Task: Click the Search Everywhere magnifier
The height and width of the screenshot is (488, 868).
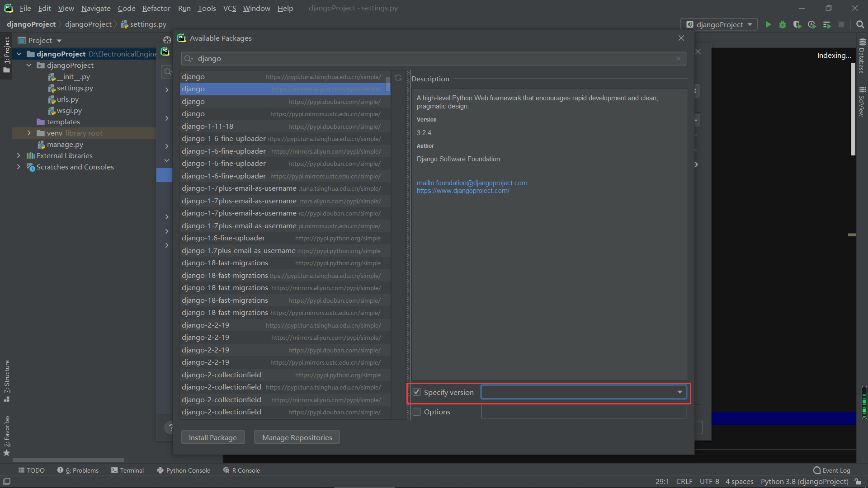Action: [x=860, y=24]
